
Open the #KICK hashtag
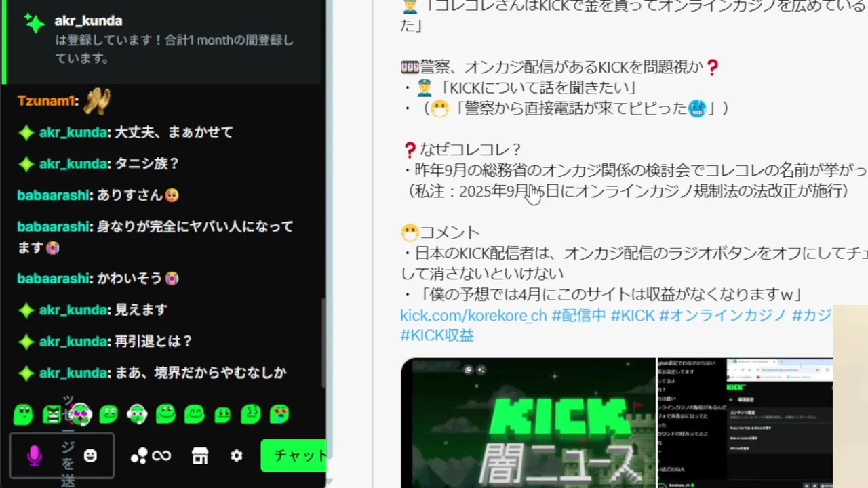(x=633, y=315)
